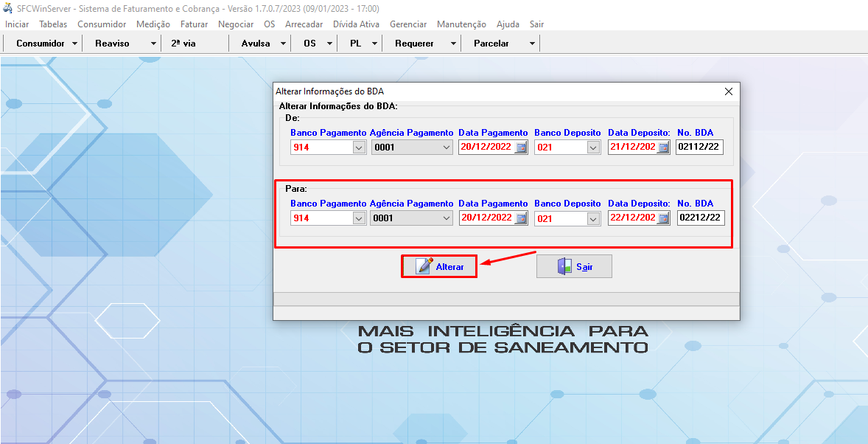
Task: Edit the No. BDA field in Para section
Action: 700,218
